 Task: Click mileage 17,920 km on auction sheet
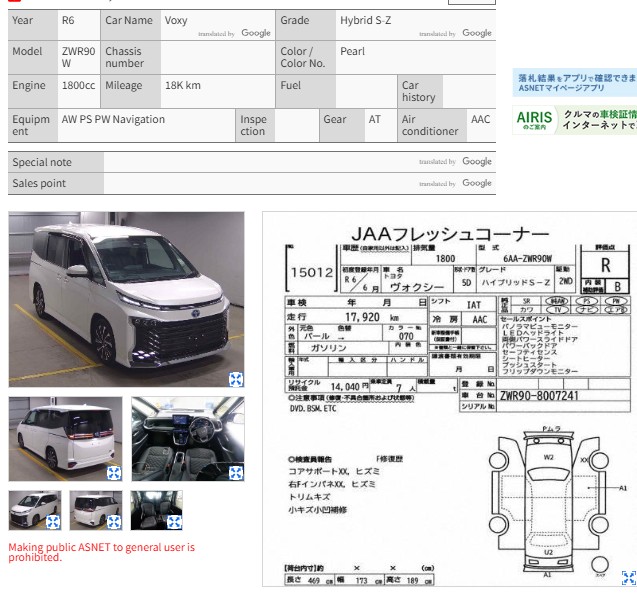372,317
